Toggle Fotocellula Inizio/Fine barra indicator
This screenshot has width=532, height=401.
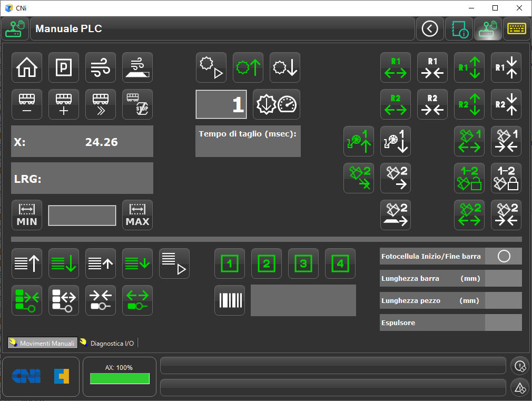coord(504,256)
